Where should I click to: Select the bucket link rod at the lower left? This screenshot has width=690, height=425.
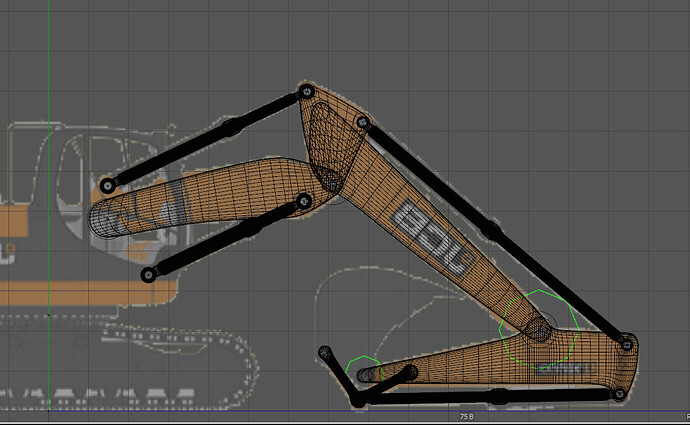341,376
